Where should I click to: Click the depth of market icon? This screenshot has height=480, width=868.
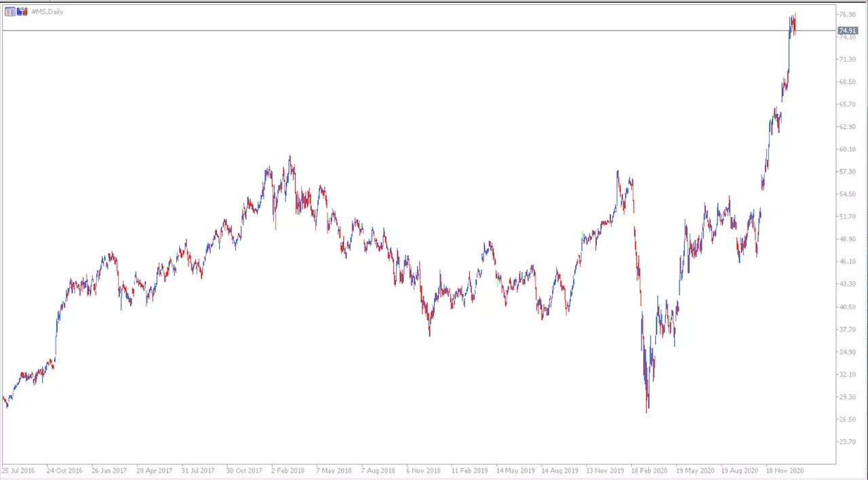(x=22, y=12)
